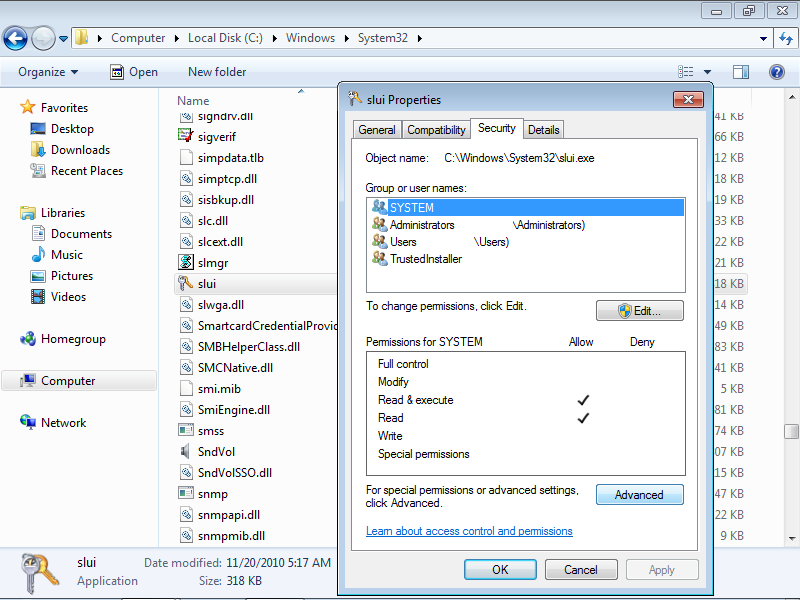Open Explorer Help question mark icon
Image resolution: width=800 pixels, height=600 pixels.
[x=777, y=72]
